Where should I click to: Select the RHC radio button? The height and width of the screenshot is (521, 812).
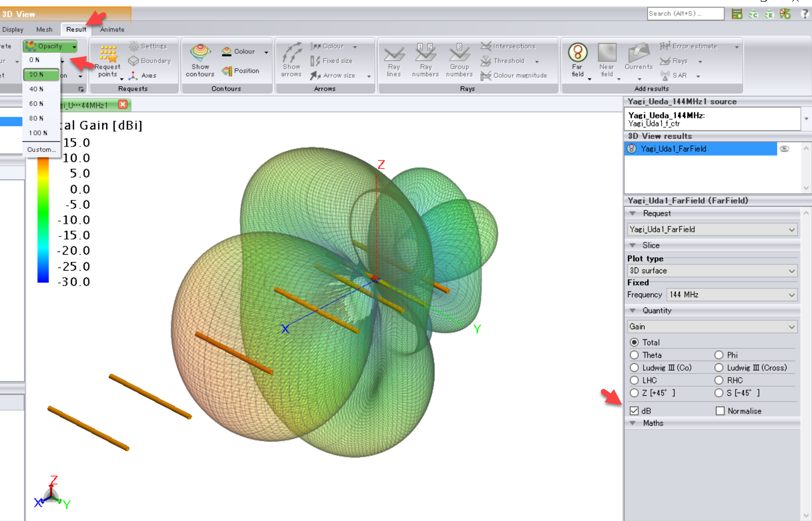[x=719, y=380]
